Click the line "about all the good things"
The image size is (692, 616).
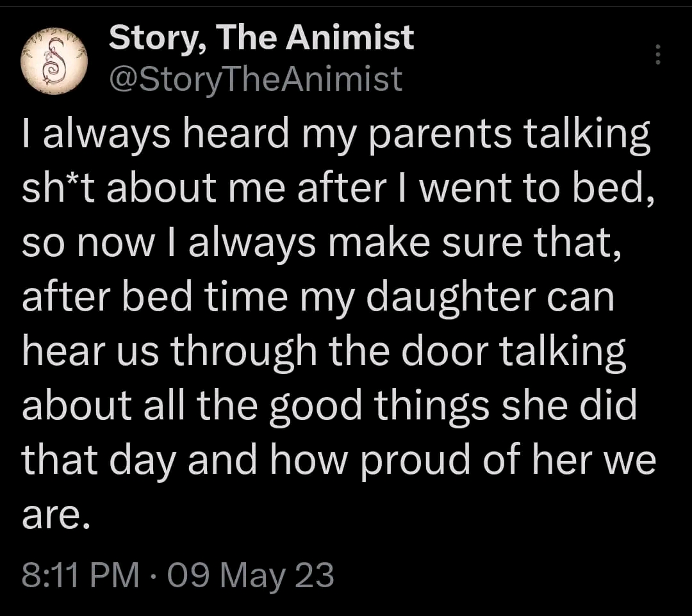coord(329,407)
